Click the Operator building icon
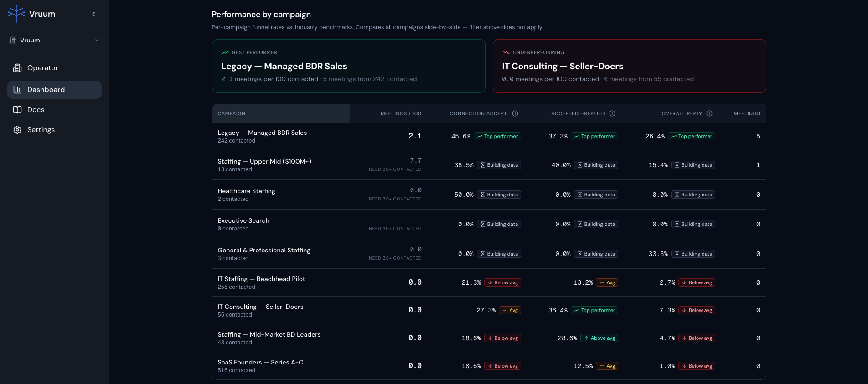 (x=17, y=68)
